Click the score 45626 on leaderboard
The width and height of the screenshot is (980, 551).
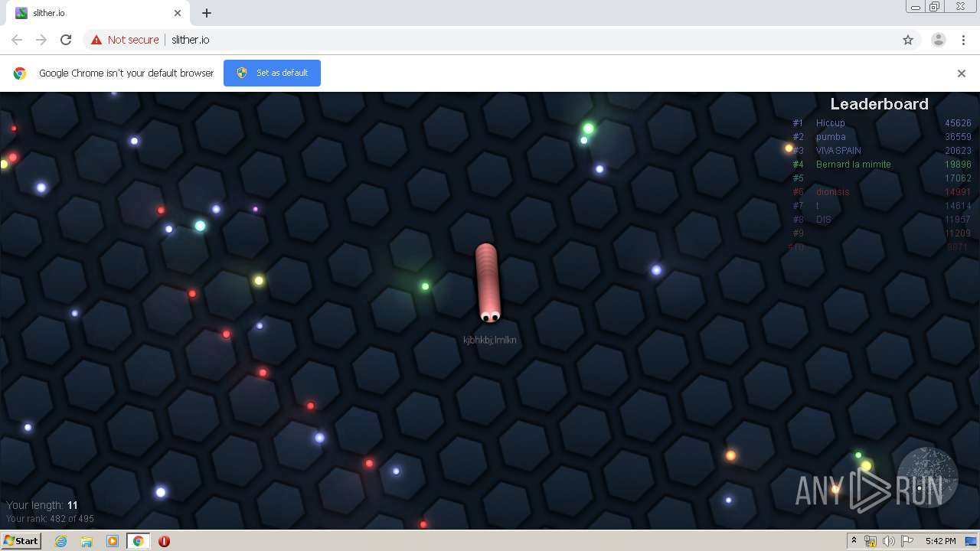[x=958, y=123]
